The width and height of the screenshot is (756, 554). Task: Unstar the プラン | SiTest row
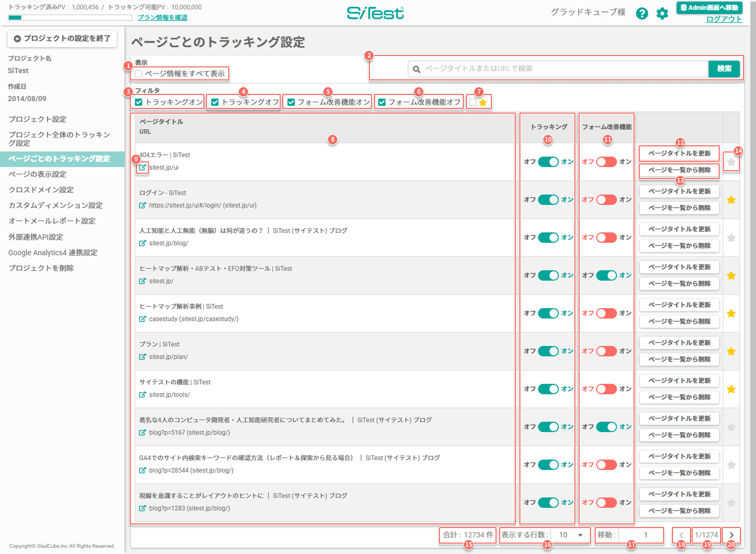pyautogui.click(x=731, y=351)
